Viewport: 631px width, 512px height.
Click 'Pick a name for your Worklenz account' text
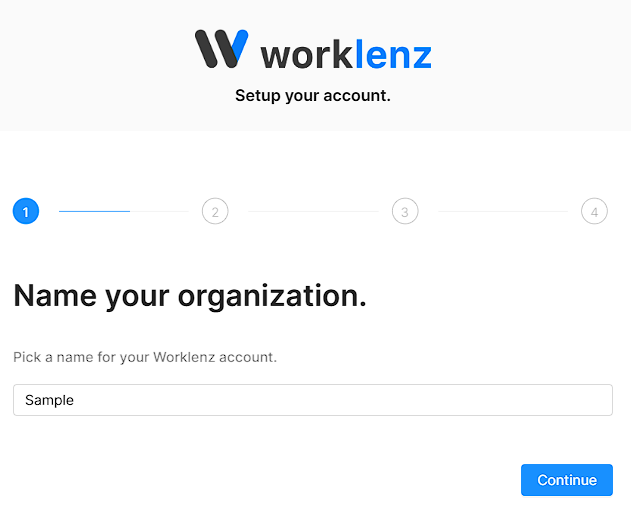145,357
